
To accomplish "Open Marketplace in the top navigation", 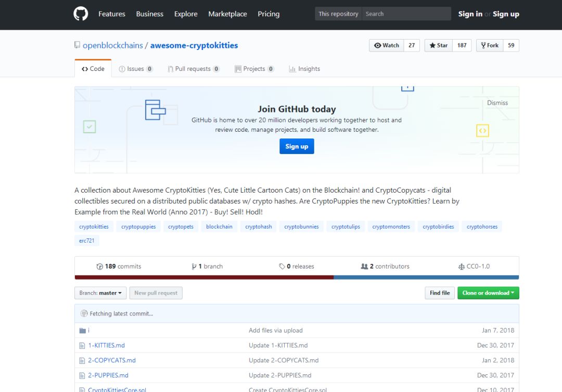I will [x=227, y=14].
